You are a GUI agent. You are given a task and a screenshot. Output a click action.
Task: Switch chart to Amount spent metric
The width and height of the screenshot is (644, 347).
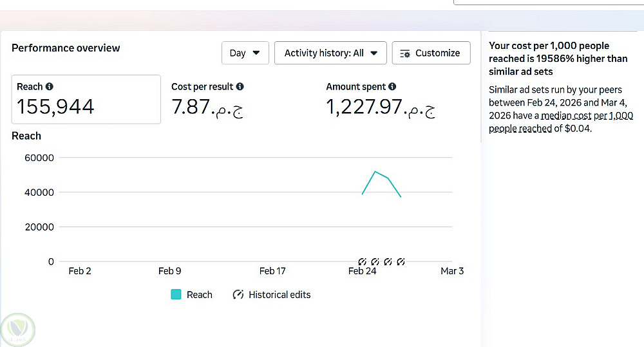point(380,99)
